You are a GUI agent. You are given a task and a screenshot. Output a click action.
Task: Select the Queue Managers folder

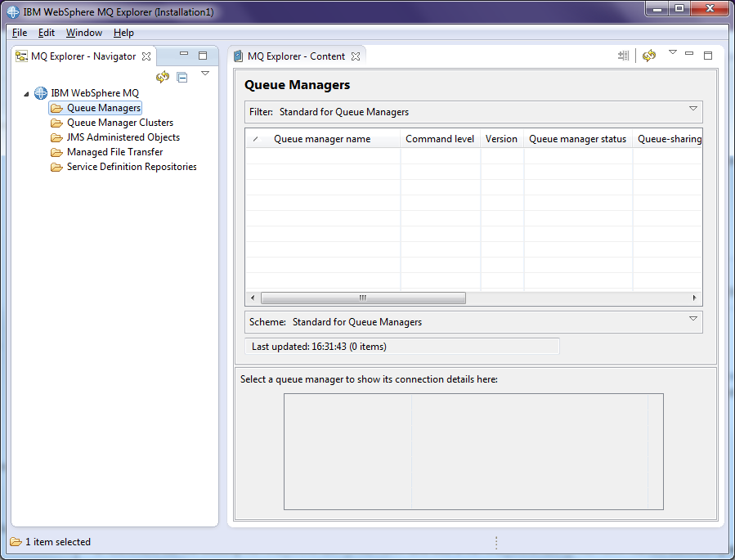95,108
